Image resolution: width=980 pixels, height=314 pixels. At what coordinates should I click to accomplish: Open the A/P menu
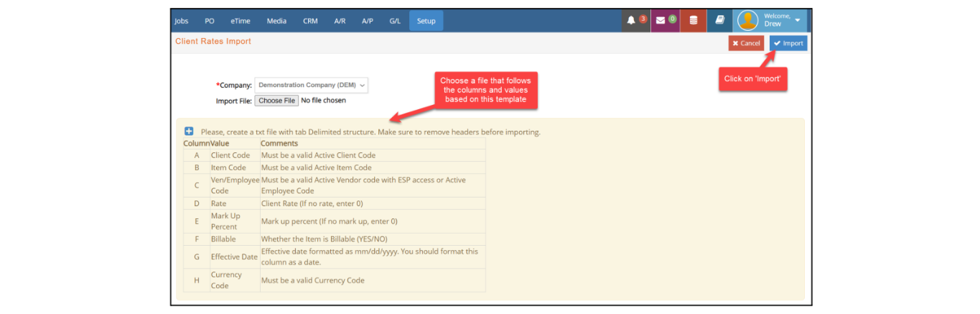[367, 21]
